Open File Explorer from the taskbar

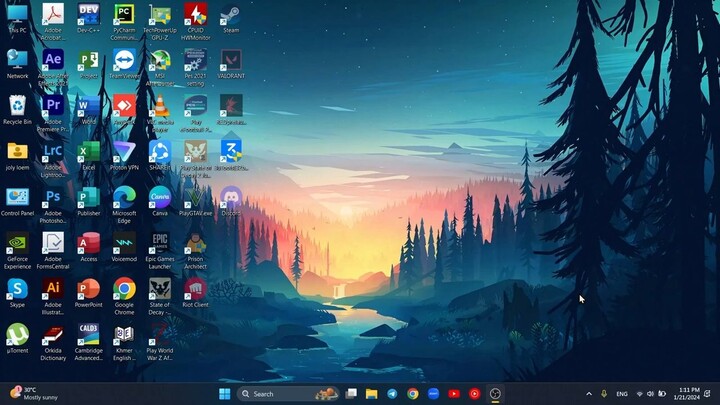[371, 394]
